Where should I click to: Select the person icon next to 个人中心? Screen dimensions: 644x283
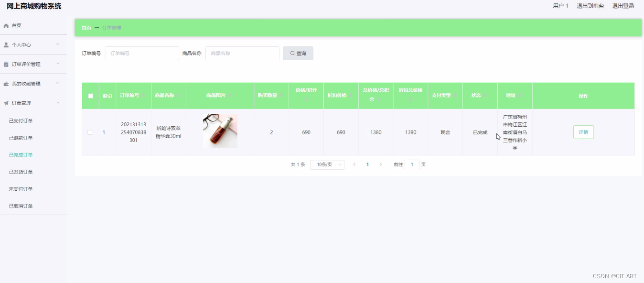tap(6, 44)
